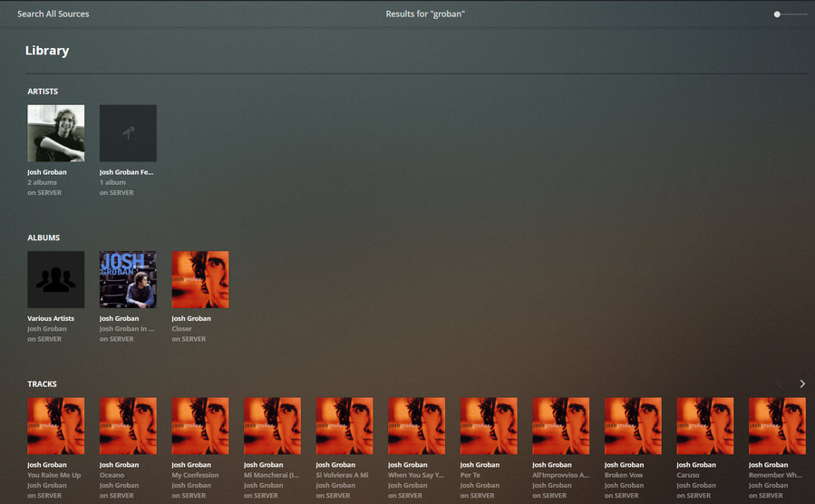Image resolution: width=815 pixels, height=504 pixels.
Task: Play the Caruso track cover
Action: pos(705,426)
